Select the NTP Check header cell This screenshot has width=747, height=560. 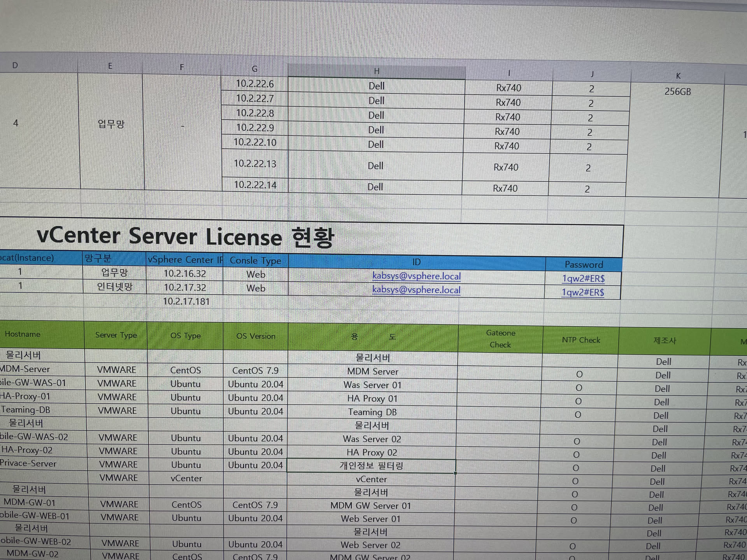tap(580, 340)
